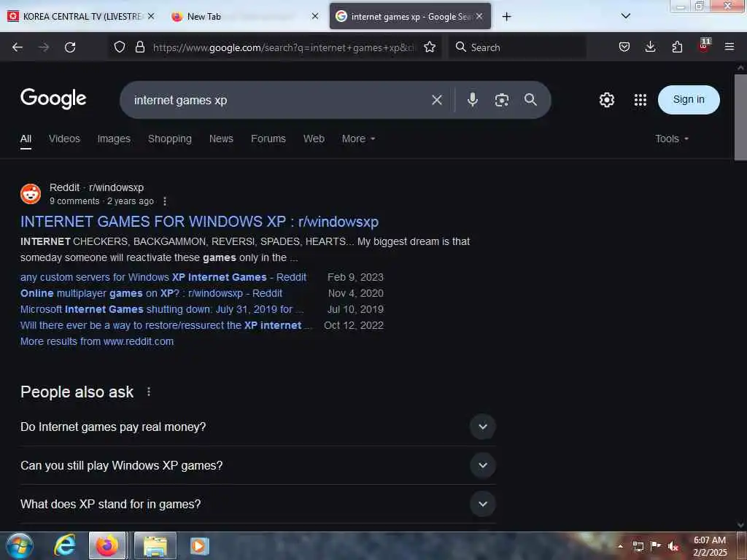Open a new tab with the plus button
Image resolution: width=747 pixels, height=560 pixels.
506,17
